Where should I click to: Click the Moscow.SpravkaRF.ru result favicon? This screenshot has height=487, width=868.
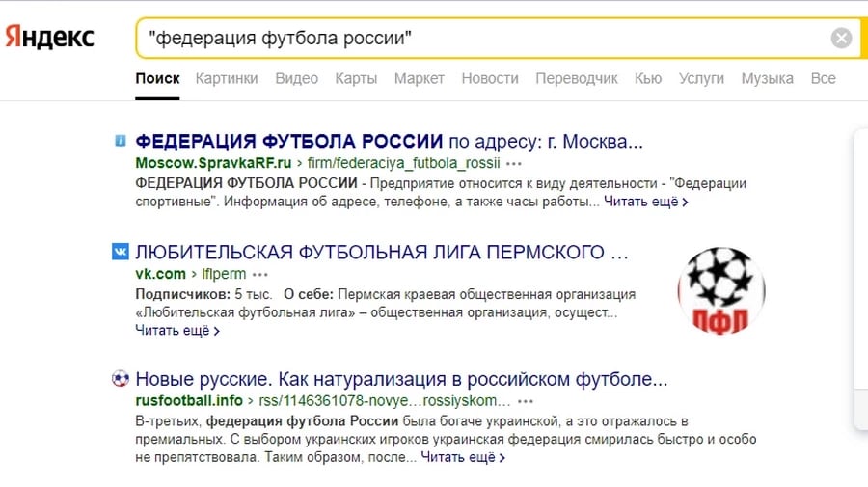pyautogui.click(x=121, y=141)
